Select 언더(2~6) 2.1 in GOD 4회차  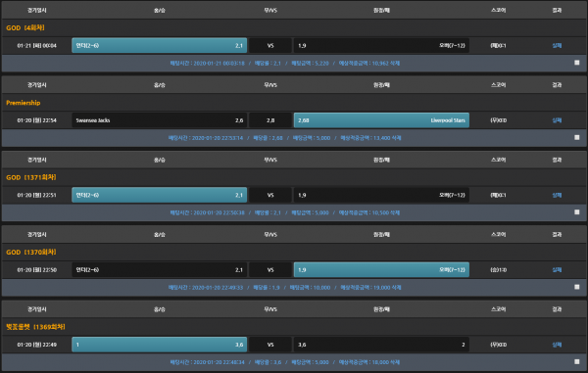tap(160, 45)
